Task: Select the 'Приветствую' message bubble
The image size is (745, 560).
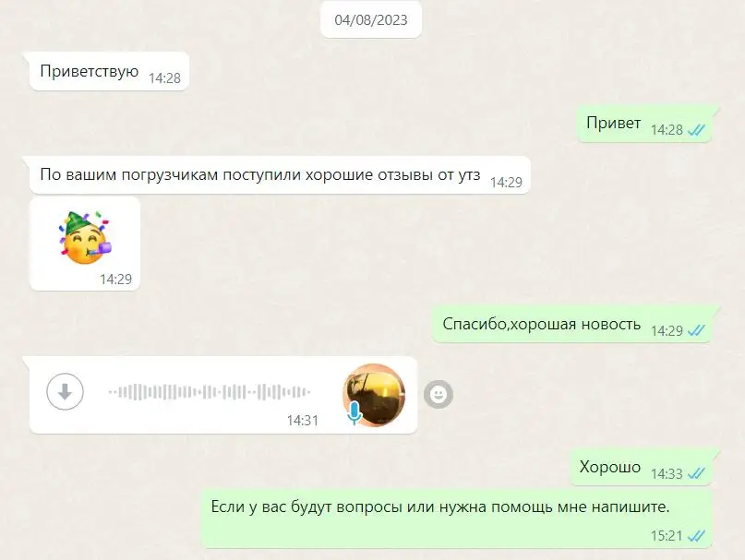Action: (x=109, y=71)
